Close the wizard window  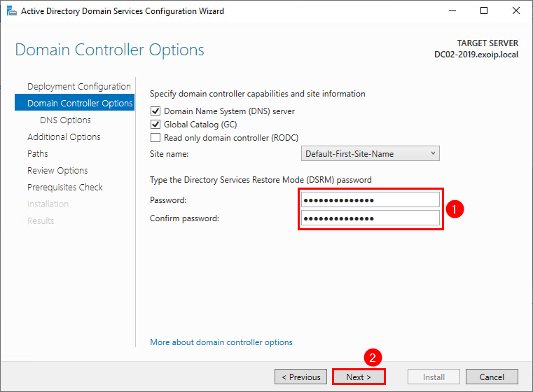coord(516,11)
